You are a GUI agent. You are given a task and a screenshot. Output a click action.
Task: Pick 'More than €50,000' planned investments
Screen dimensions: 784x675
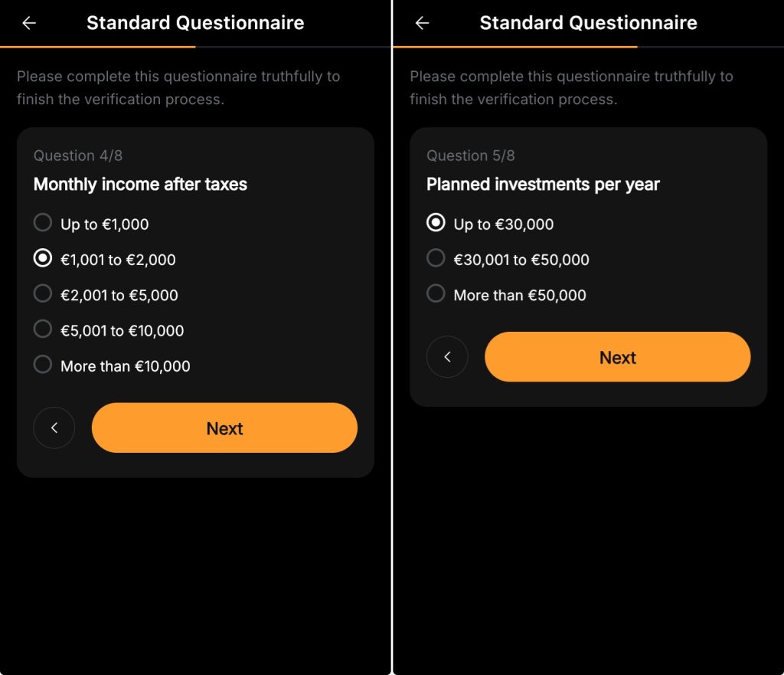point(436,294)
